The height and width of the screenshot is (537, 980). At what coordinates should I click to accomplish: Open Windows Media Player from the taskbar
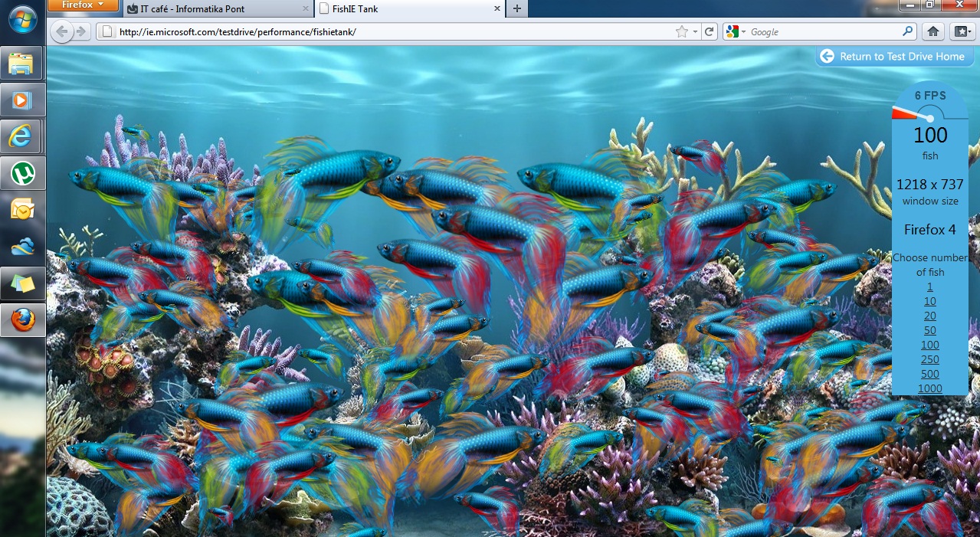[22, 100]
